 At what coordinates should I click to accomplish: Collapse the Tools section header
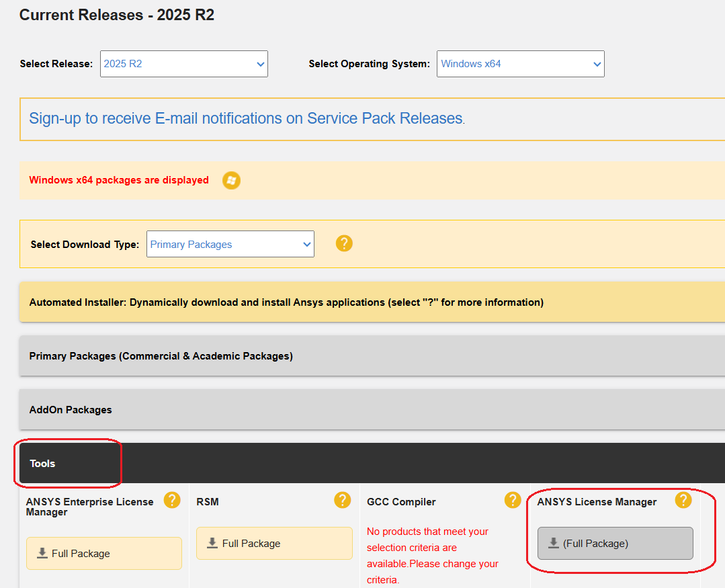[x=372, y=463]
